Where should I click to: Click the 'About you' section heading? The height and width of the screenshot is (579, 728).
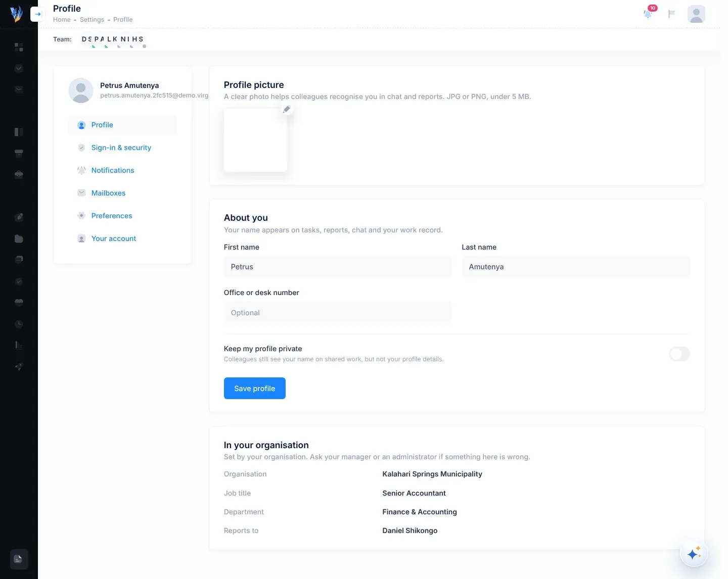pyautogui.click(x=246, y=218)
